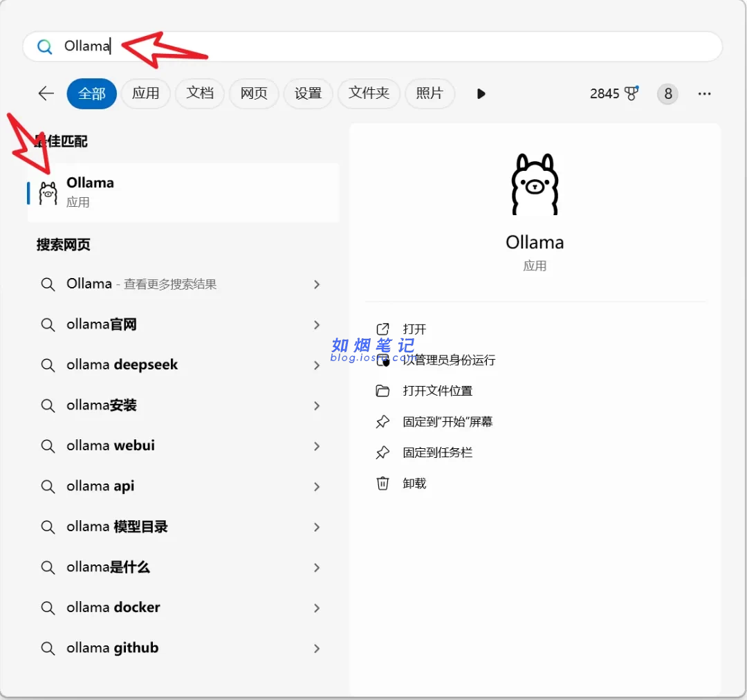Expand chevron next to ollama docker
747x700 pixels.
[317, 608]
